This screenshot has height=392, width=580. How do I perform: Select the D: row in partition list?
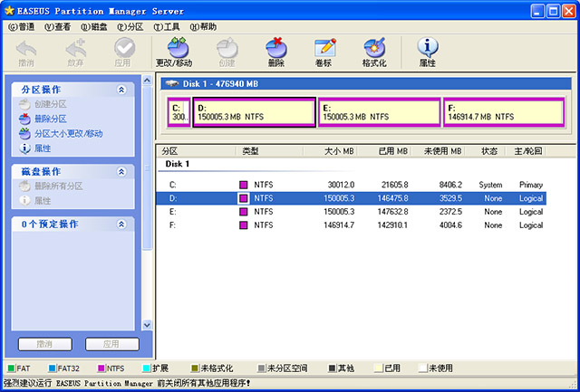[x=352, y=198]
